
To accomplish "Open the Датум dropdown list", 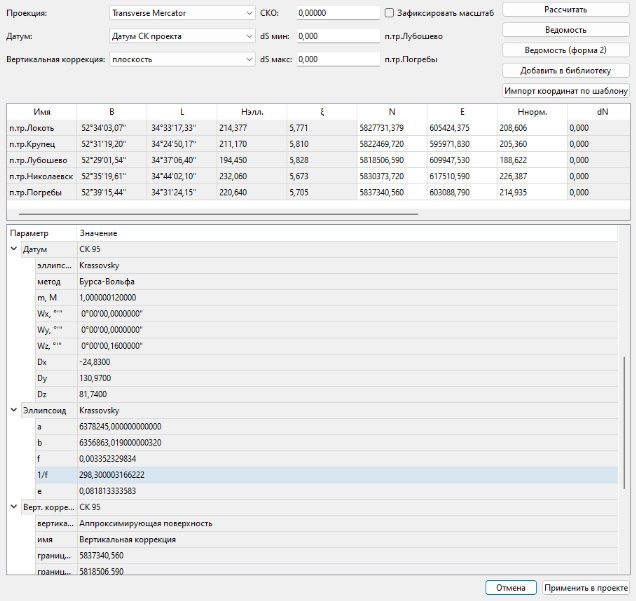I will [x=180, y=36].
